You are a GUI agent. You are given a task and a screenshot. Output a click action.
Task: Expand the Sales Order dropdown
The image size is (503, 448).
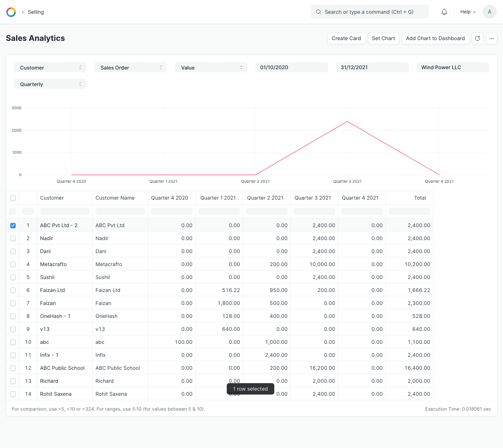(x=130, y=68)
